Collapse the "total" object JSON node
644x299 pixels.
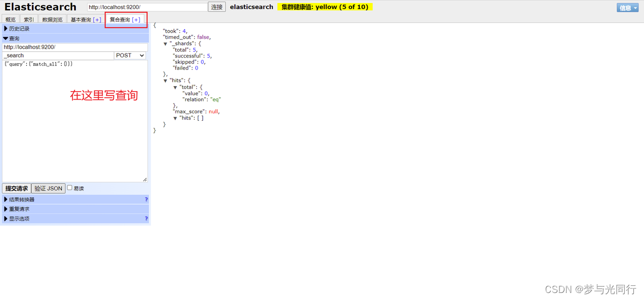(175, 87)
